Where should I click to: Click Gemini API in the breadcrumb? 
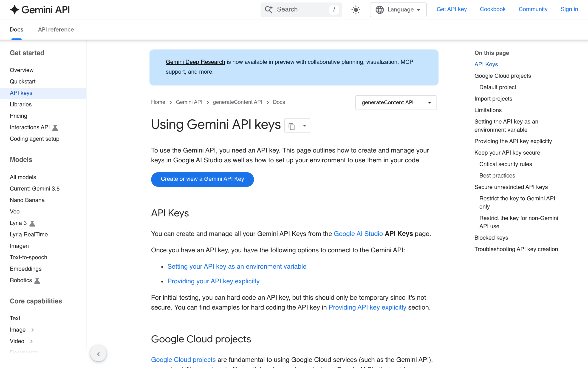pyautogui.click(x=189, y=102)
